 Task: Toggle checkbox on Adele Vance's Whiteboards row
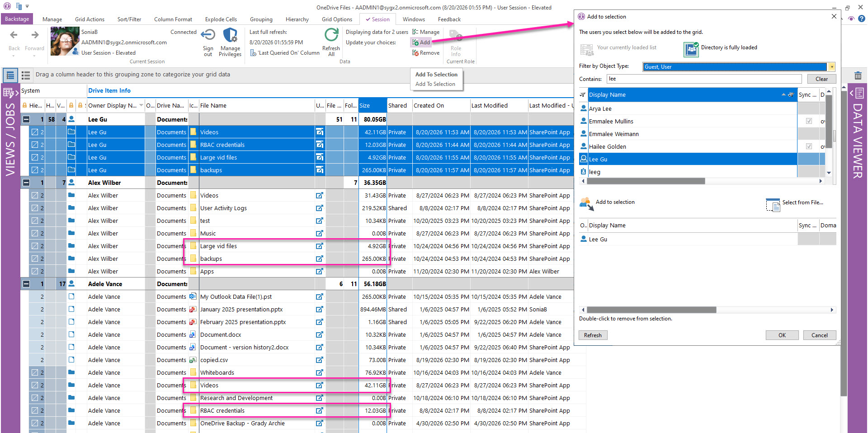coord(35,373)
